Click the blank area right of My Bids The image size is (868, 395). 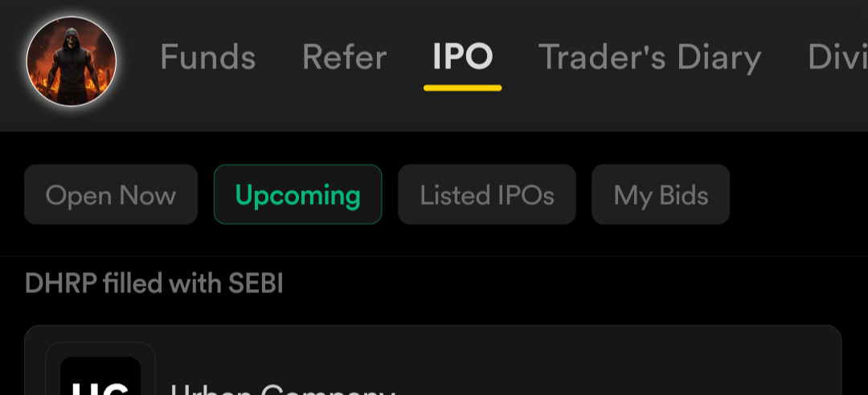[x=797, y=195]
